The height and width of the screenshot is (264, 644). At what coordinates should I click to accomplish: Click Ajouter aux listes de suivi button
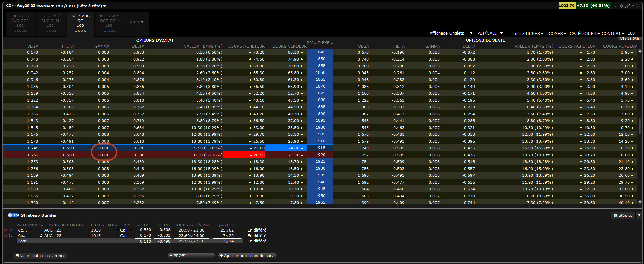pyautogui.click(x=247, y=256)
